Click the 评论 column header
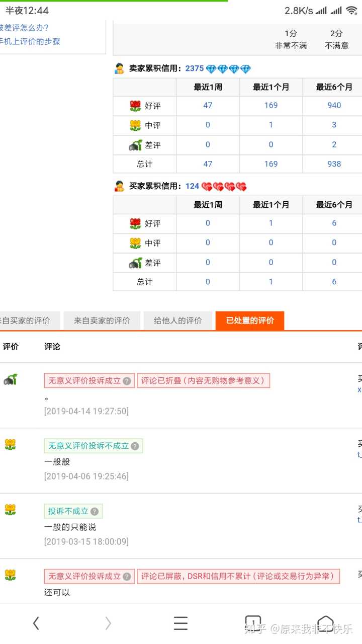362x644 pixels. point(52,347)
